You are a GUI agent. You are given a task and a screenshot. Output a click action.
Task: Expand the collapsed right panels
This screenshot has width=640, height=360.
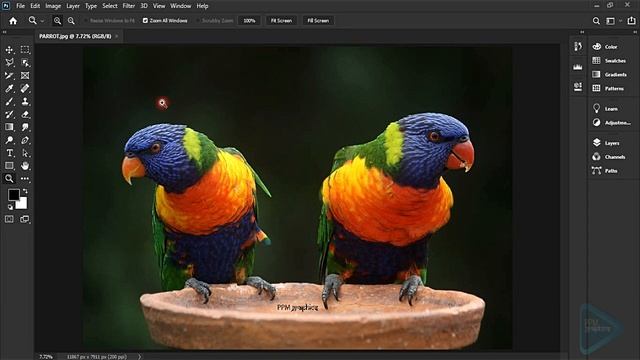point(635,32)
